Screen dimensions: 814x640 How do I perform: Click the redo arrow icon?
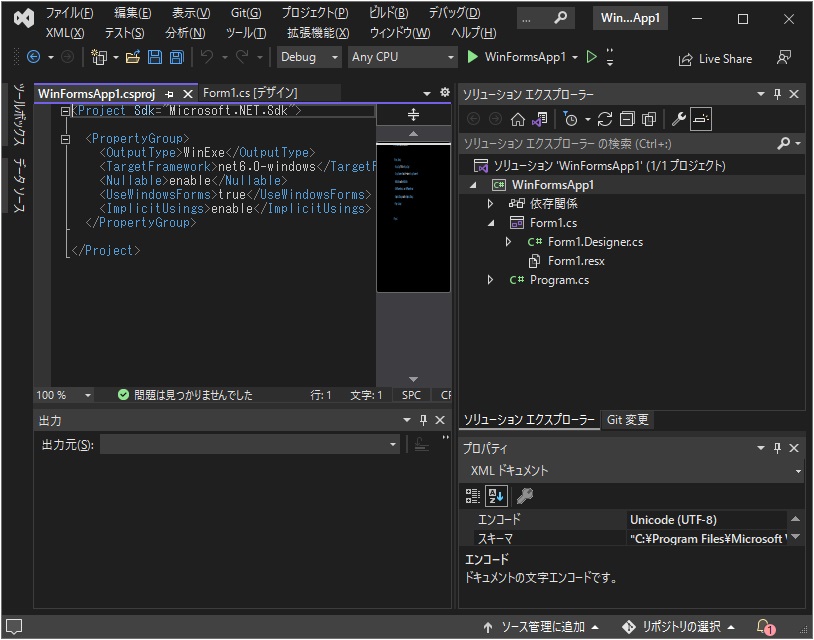pos(242,57)
